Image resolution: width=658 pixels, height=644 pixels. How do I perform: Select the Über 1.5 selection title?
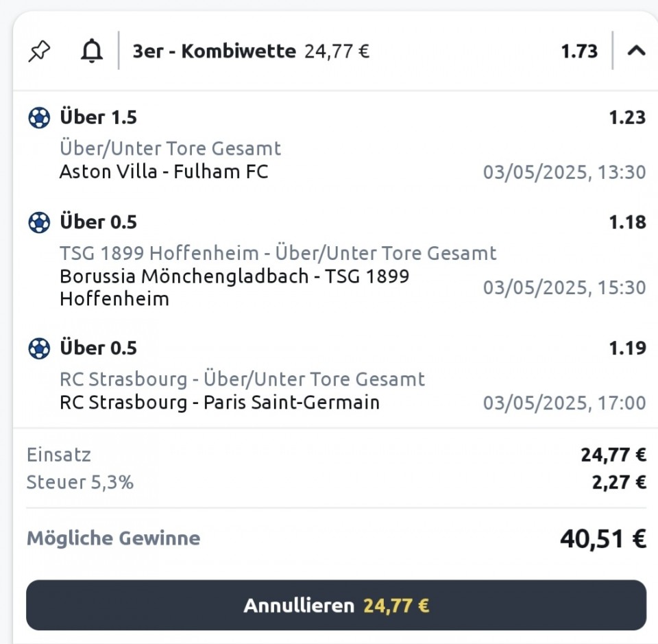pos(98,117)
